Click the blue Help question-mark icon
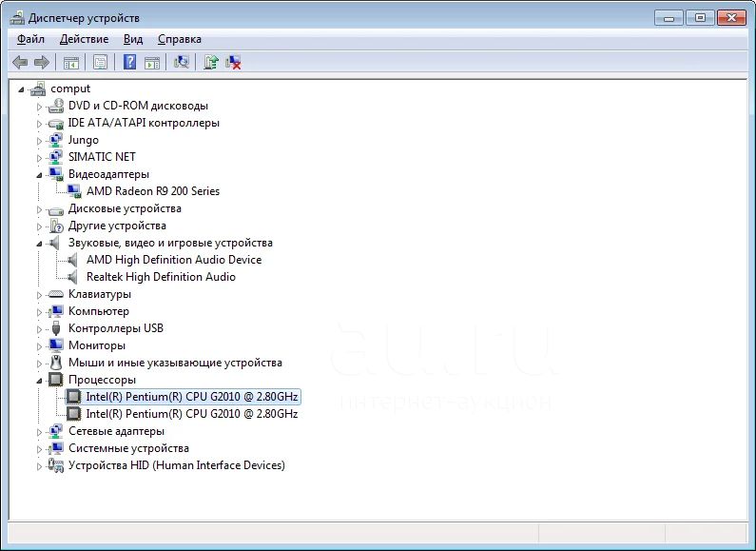 [129, 62]
